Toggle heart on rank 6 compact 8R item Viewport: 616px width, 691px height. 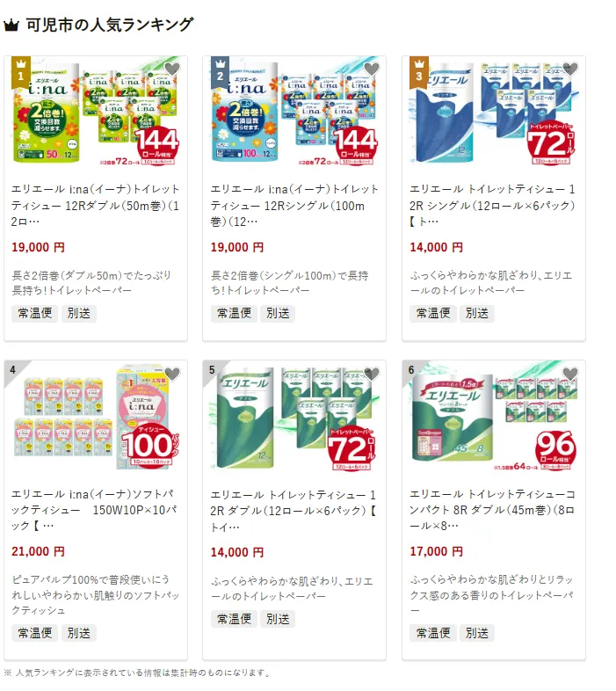coord(570,374)
